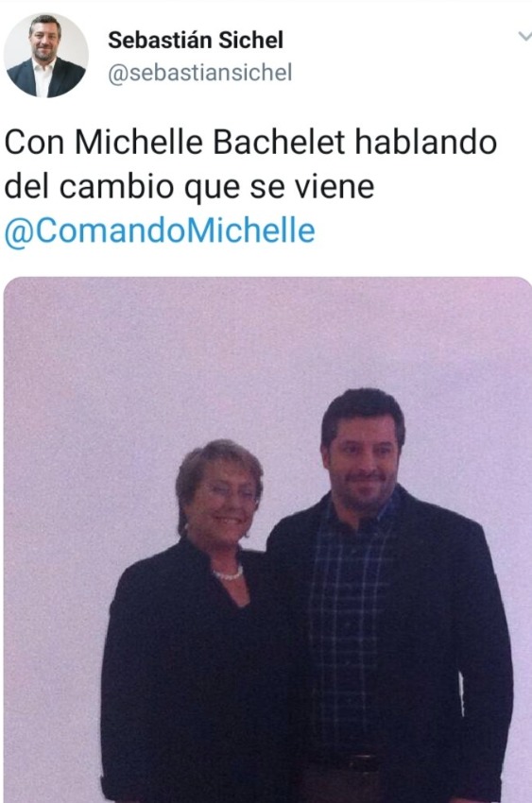Click the word 'cambio' in the tweet
The height and width of the screenshot is (803, 532).
click(x=116, y=186)
